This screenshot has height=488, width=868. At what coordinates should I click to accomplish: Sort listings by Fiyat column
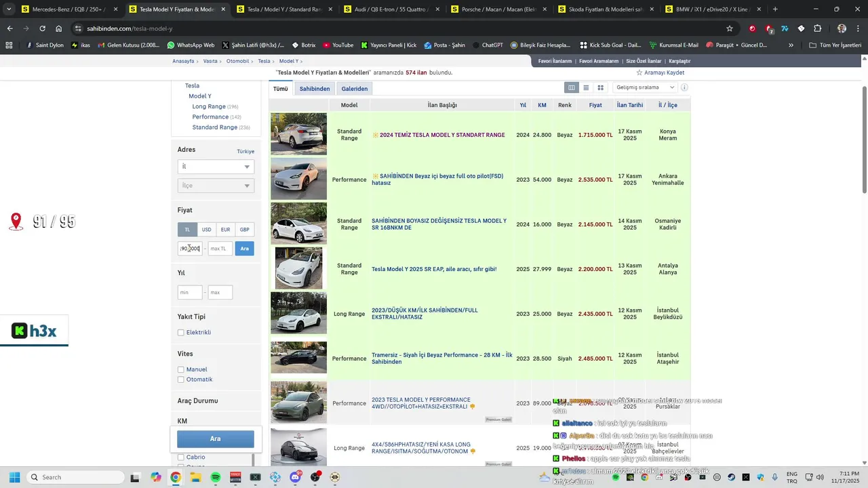point(595,105)
